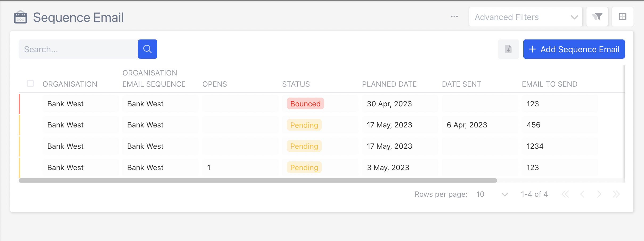This screenshot has width=644, height=241.
Task: Click the Sequence Email calendar icon
Action: point(21,17)
